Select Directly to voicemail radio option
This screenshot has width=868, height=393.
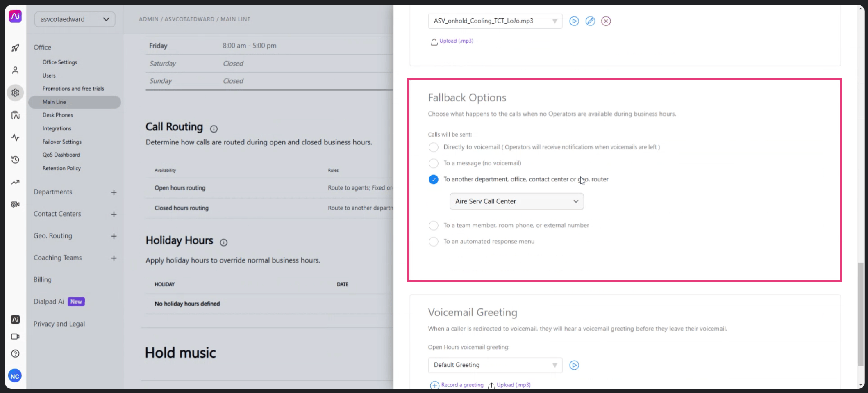[433, 147]
